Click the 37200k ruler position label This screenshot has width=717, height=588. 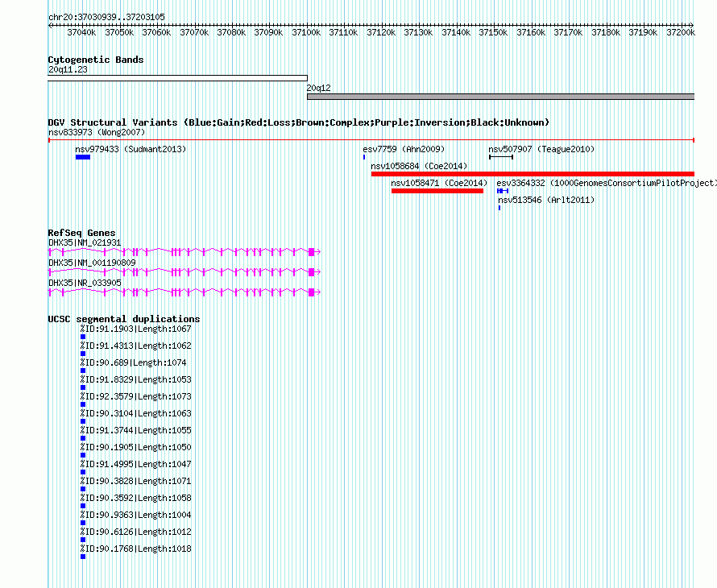(681, 32)
